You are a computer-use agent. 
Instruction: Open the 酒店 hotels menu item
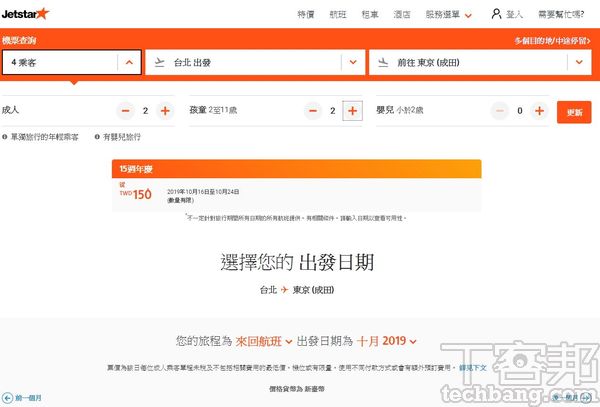point(402,15)
